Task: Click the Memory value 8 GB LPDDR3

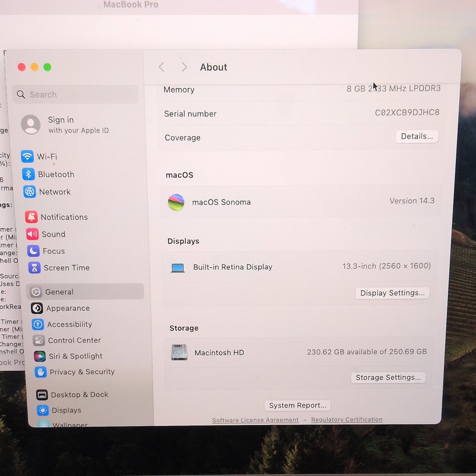Action: pyautogui.click(x=393, y=88)
